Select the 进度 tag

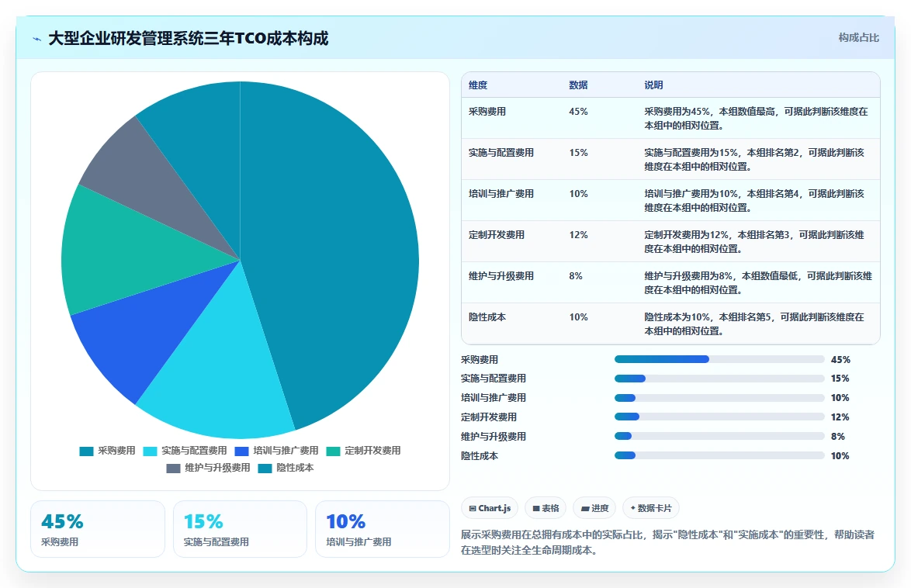click(594, 508)
